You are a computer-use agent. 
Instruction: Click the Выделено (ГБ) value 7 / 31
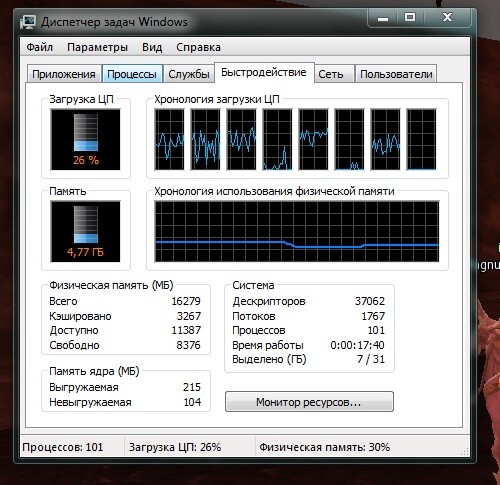[x=371, y=359]
